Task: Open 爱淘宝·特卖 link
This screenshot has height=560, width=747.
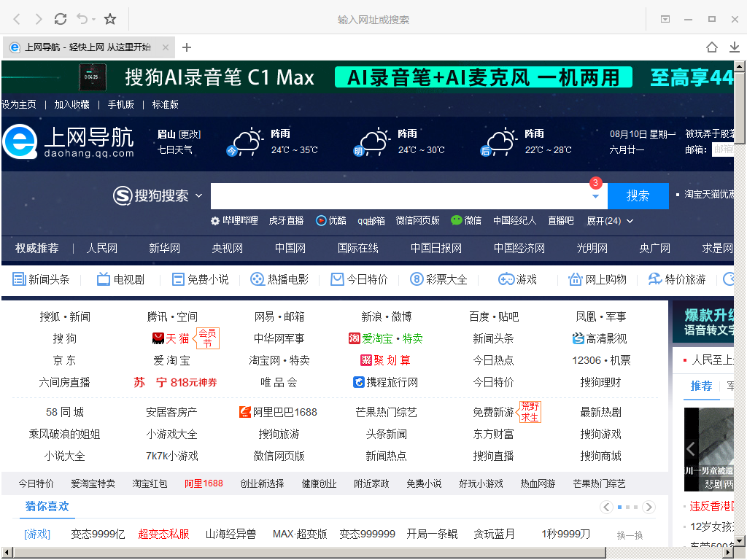Action: click(385, 338)
